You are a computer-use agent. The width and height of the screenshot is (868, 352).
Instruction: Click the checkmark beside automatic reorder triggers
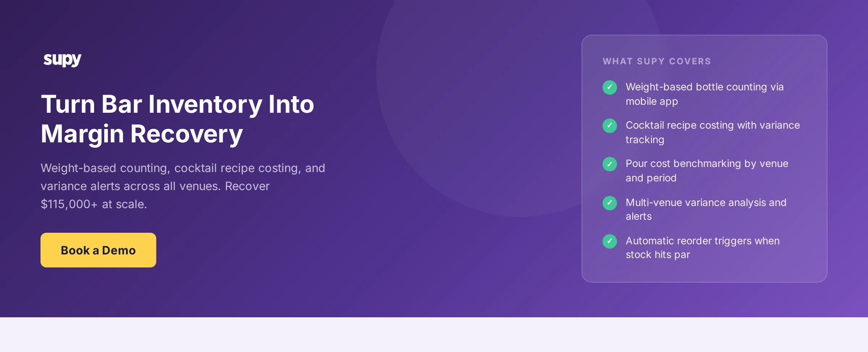click(x=610, y=242)
